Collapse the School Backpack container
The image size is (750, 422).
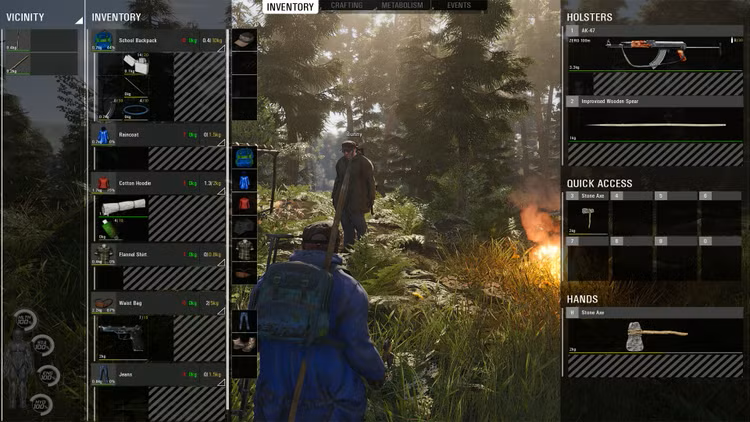tap(221, 47)
